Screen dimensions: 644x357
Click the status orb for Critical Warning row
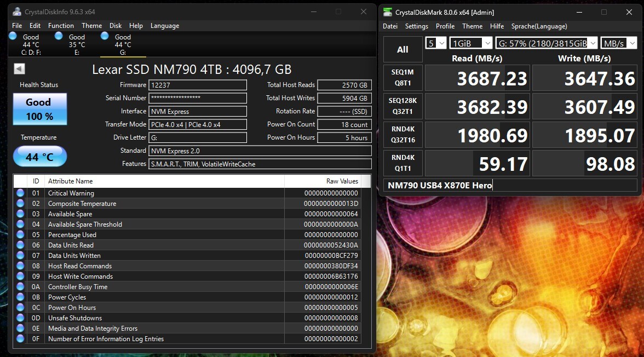(20, 193)
